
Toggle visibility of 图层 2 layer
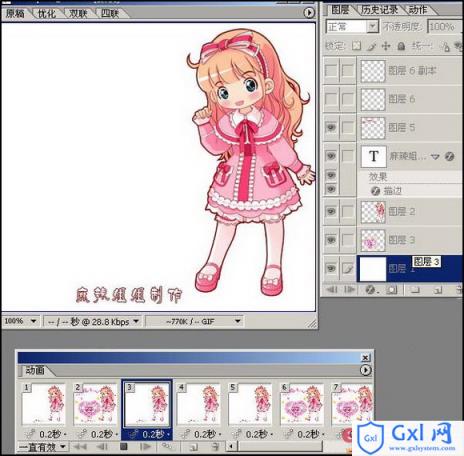pyautogui.click(x=331, y=211)
